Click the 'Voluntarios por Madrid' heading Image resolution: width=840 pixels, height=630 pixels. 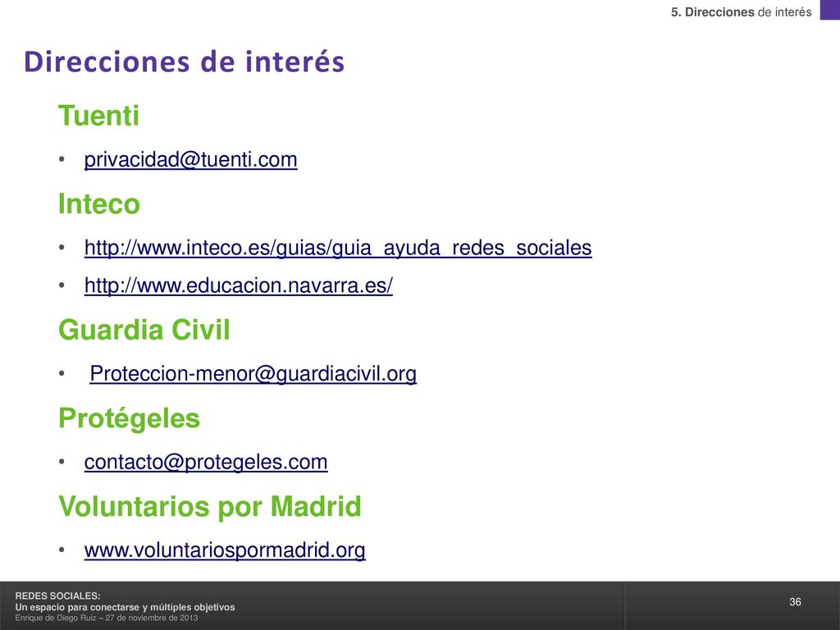click(210, 506)
